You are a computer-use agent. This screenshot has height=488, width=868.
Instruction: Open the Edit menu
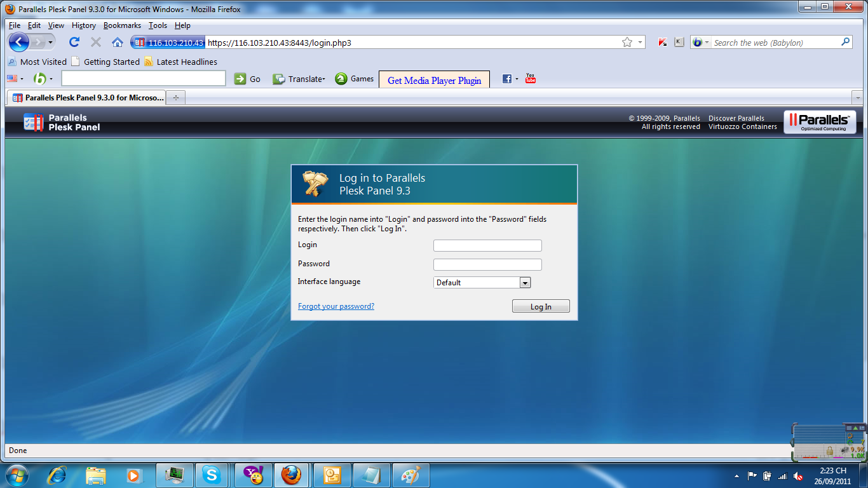point(34,25)
